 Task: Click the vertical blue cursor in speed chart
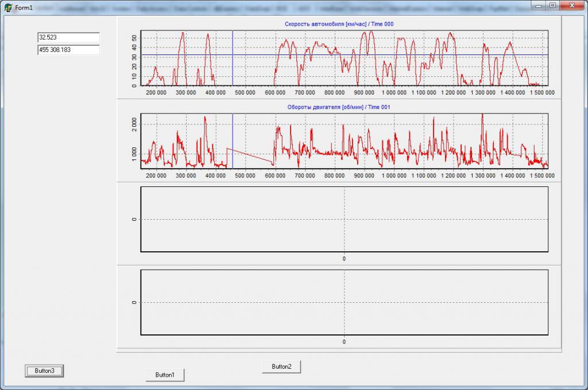click(x=233, y=69)
